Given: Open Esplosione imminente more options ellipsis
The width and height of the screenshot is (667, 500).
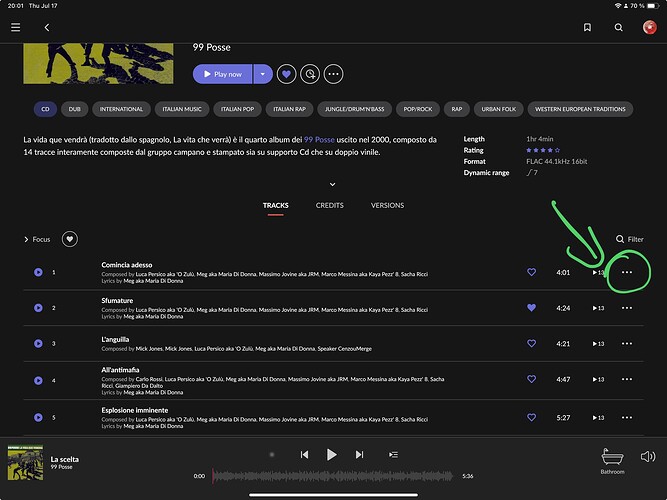Looking at the screenshot, I should 627,417.
